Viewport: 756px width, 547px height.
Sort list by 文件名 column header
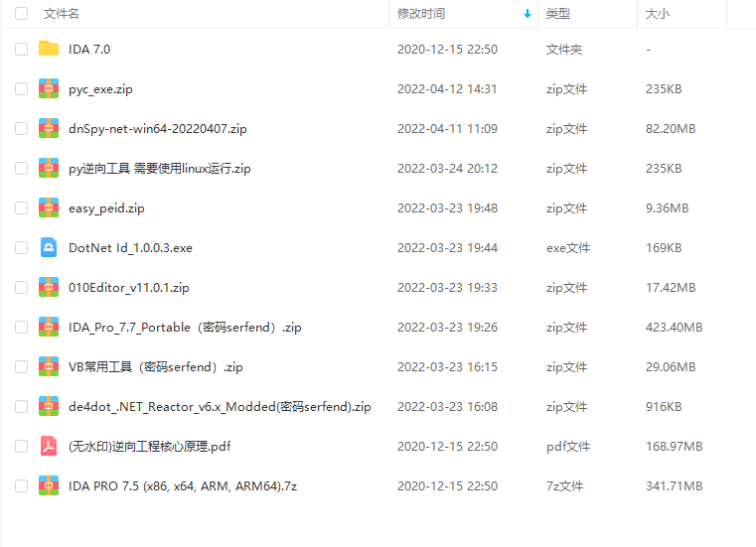click(62, 14)
